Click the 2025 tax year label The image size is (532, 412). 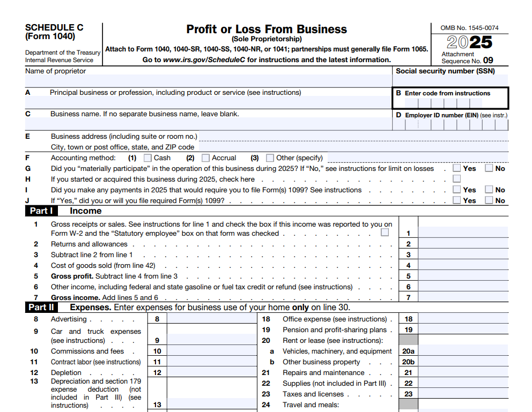[470, 42]
